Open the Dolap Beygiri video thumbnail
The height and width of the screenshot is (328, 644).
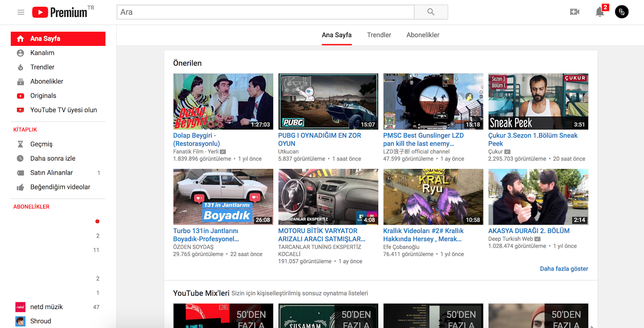click(x=223, y=101)
